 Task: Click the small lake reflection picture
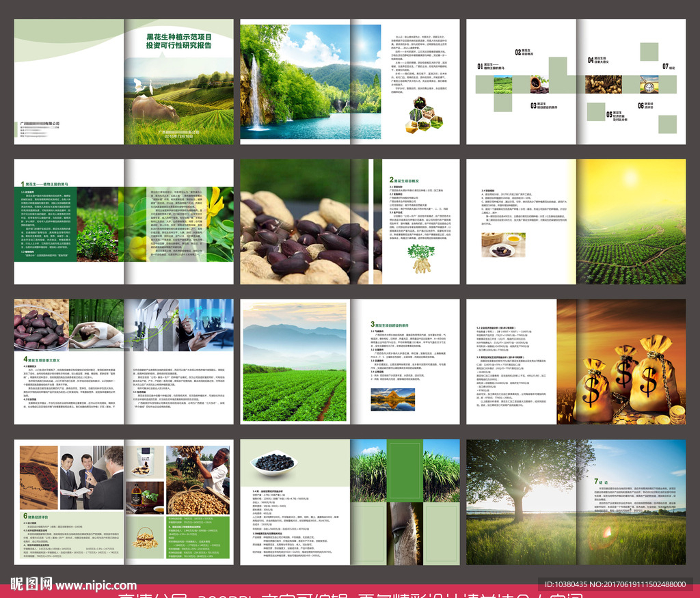click(392, 399)
